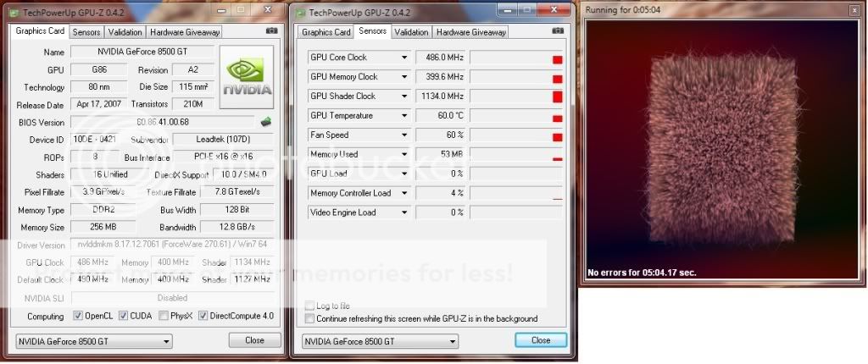Viewport: 868px width, 364px height.
Task: Click the GPU Temperature history graph
Action: click(x=516, y=116)
